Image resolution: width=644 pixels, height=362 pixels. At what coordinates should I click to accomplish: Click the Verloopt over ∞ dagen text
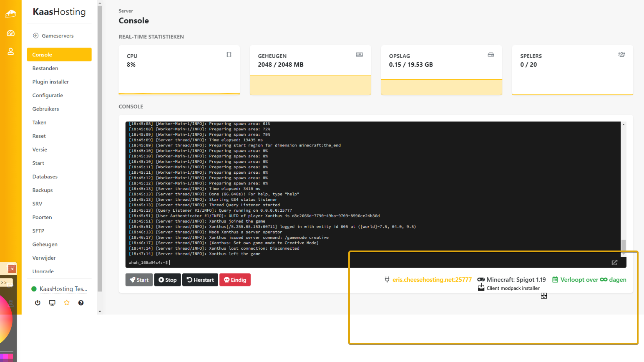(x=594, y=280)
